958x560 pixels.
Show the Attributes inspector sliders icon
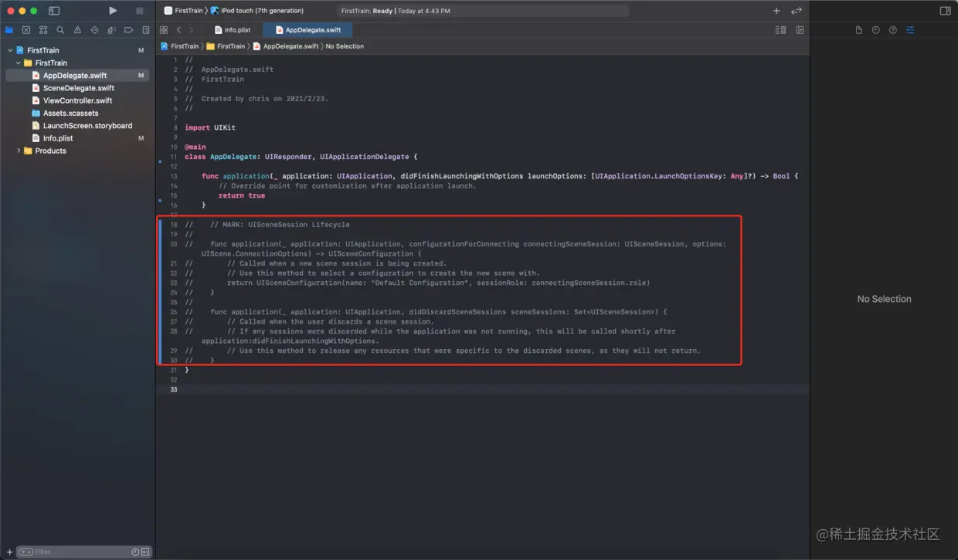(910, 30)
